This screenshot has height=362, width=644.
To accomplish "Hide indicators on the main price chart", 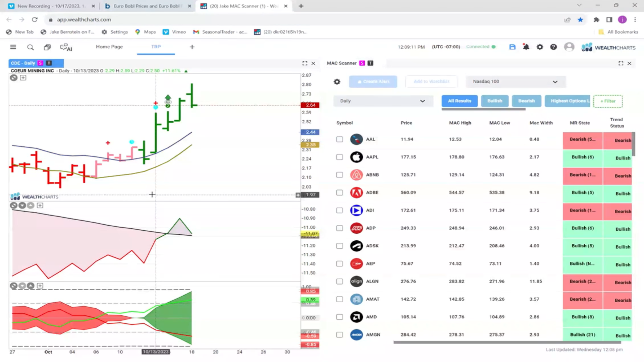I will 13,78.
